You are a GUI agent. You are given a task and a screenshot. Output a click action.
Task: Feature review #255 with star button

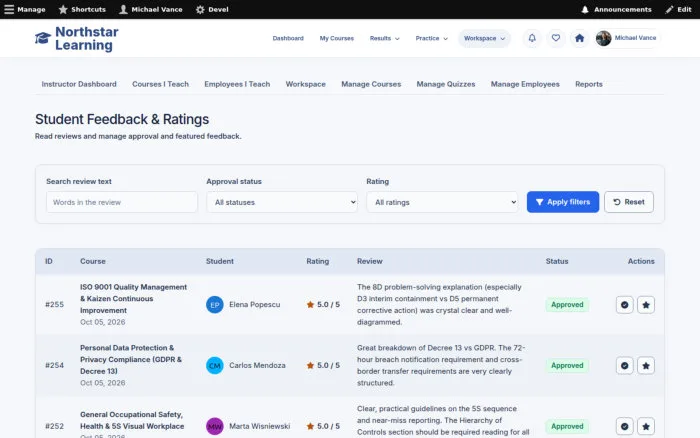pos(646,305)
